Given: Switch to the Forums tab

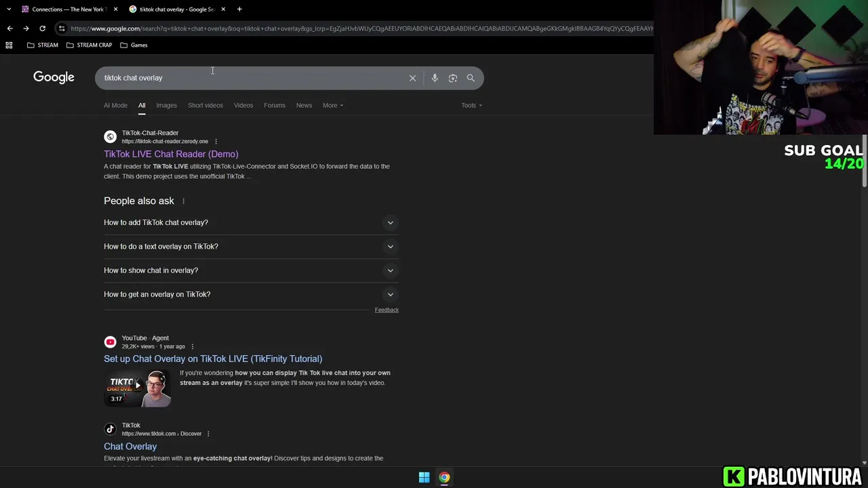Looking at the screenshot, I should (275, 105).
